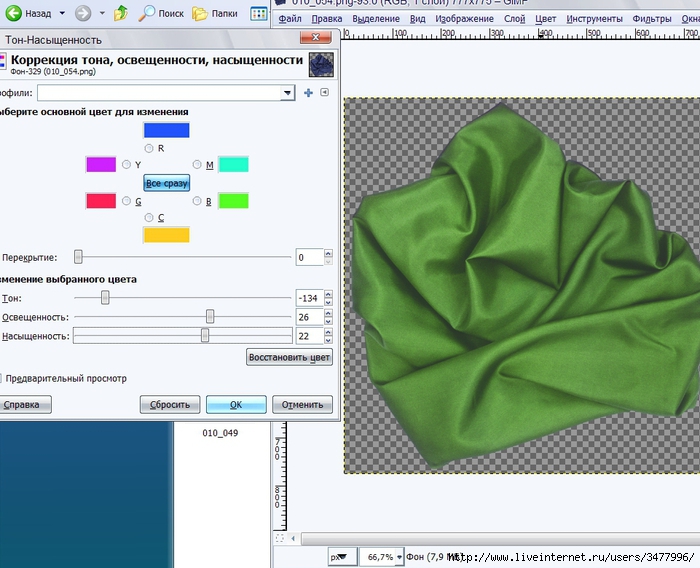Click the blue plus icon to save profile

tap(308, 93)
